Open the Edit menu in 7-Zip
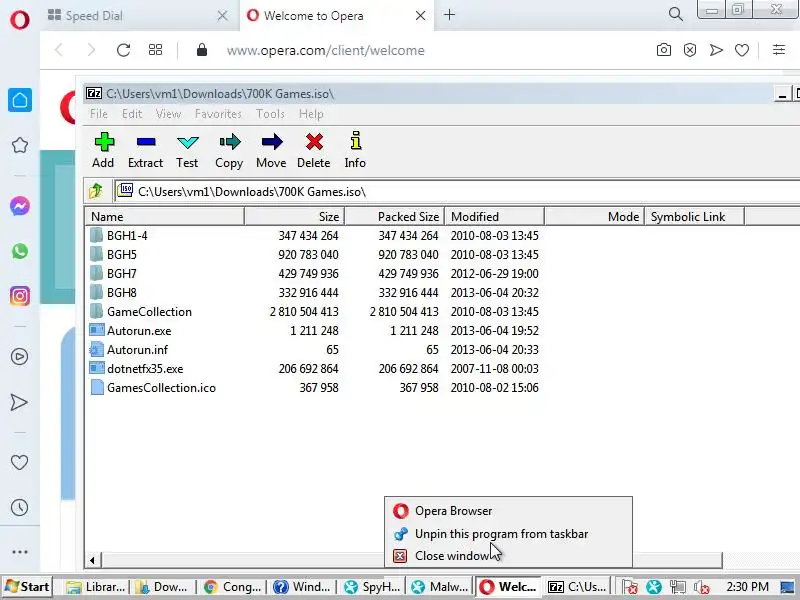This screenshot has width=800, height=600. [x=132, y=114]
